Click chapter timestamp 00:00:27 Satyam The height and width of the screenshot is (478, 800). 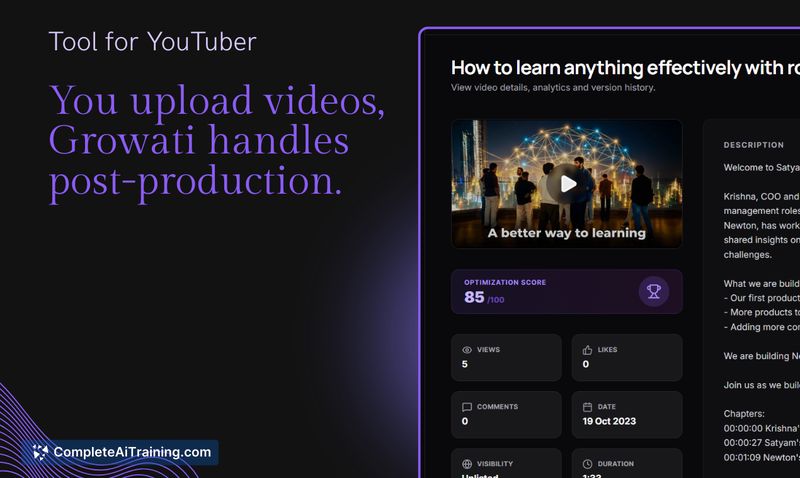[x=762, y=443]
